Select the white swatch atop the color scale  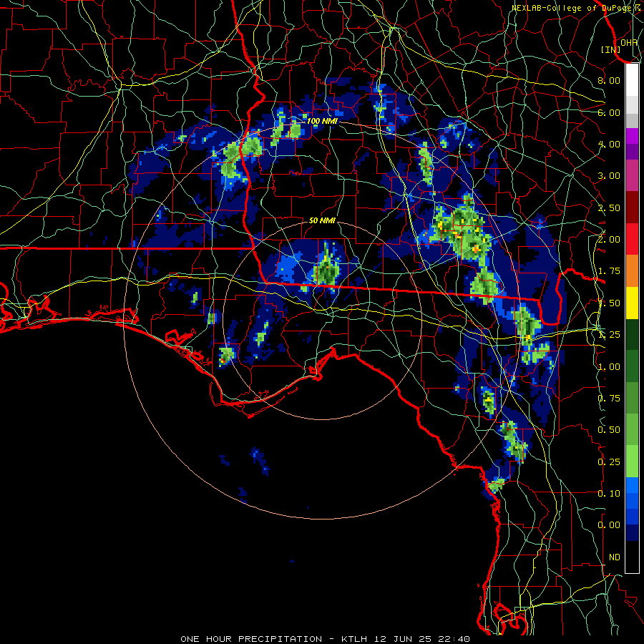pyautogui.click(x=632, y=79)
